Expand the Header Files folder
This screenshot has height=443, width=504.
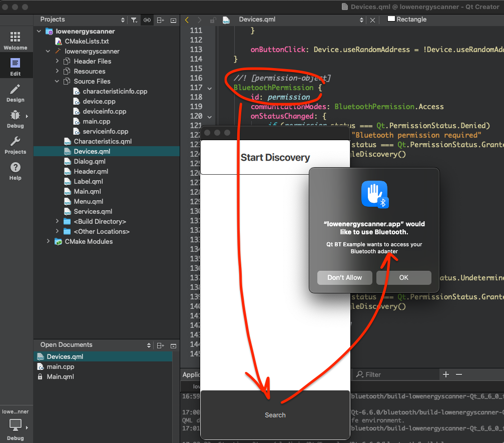[57, 61]
